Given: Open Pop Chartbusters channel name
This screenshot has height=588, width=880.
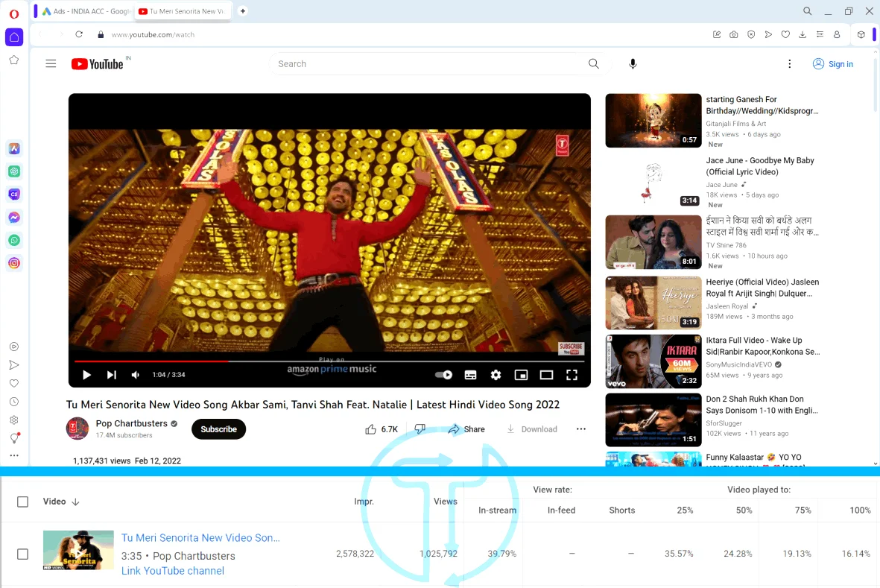Looking at the screenshot, I should pos(131,423).
